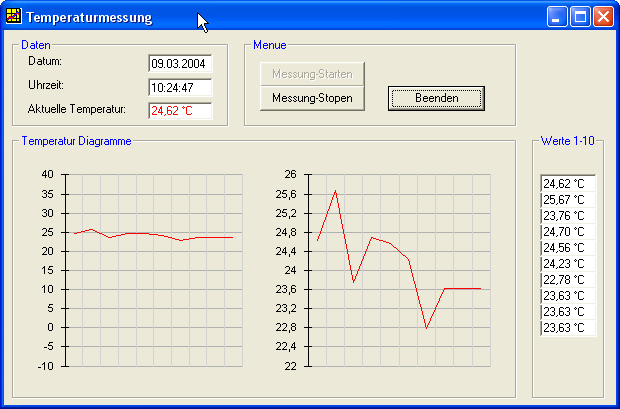Click the Temperaturmessung app icon in title bar
Viewport: 620px width, 409px height.
click(13, 16)
